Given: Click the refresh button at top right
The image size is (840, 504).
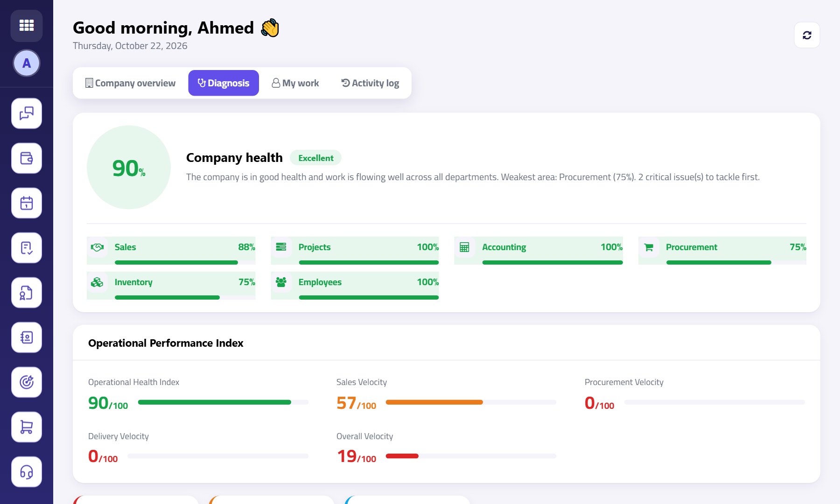Looking at the screenshot, I should [807, 35].
